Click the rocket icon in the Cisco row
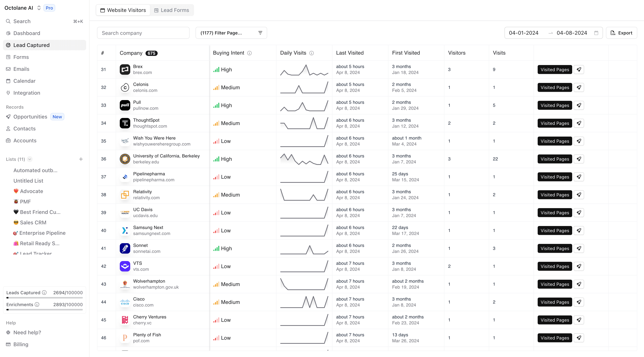The image size is (644, 357). (x=579, y=302)
